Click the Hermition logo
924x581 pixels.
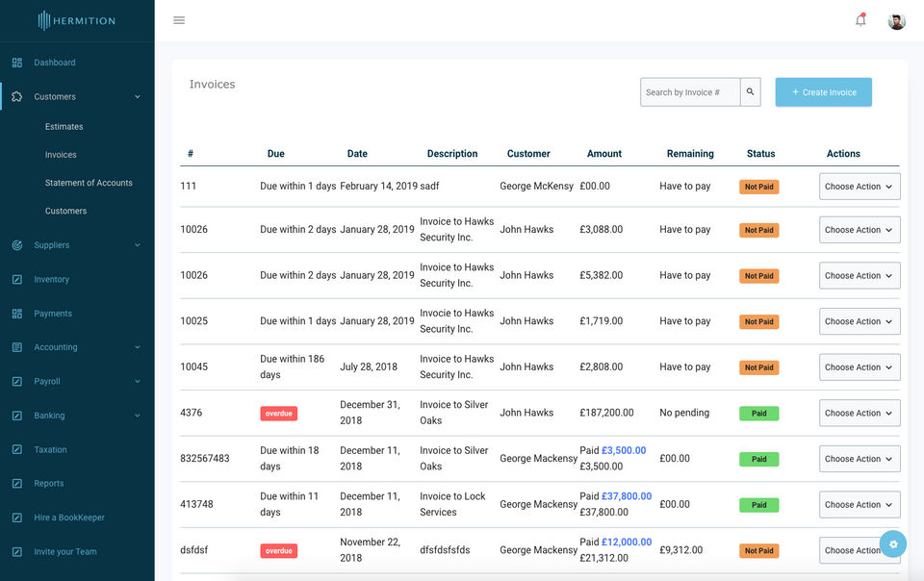pyautogui.click(x=77, y=20)
